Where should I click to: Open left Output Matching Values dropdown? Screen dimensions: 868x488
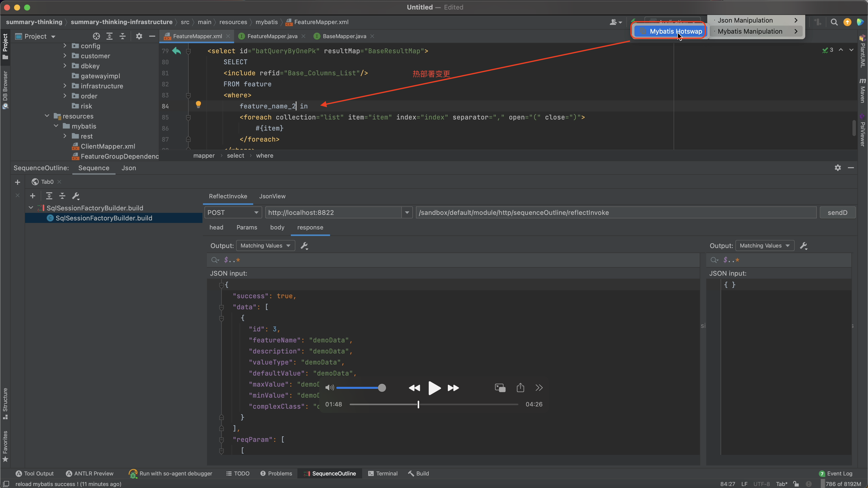click(x=265, y=246)
